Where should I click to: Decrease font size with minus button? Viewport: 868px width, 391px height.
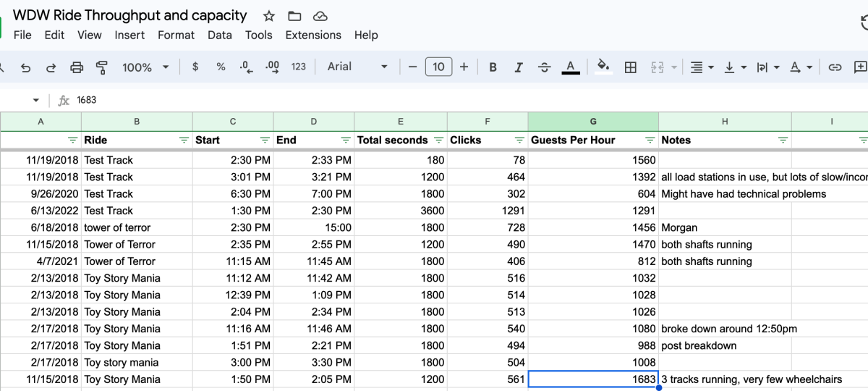pos(412,67)
